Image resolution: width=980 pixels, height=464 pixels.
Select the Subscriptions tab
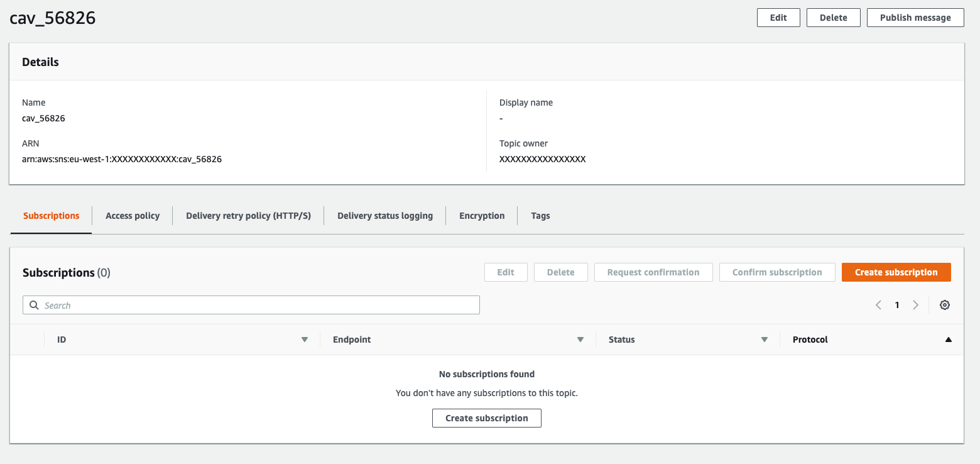point(52,216)
